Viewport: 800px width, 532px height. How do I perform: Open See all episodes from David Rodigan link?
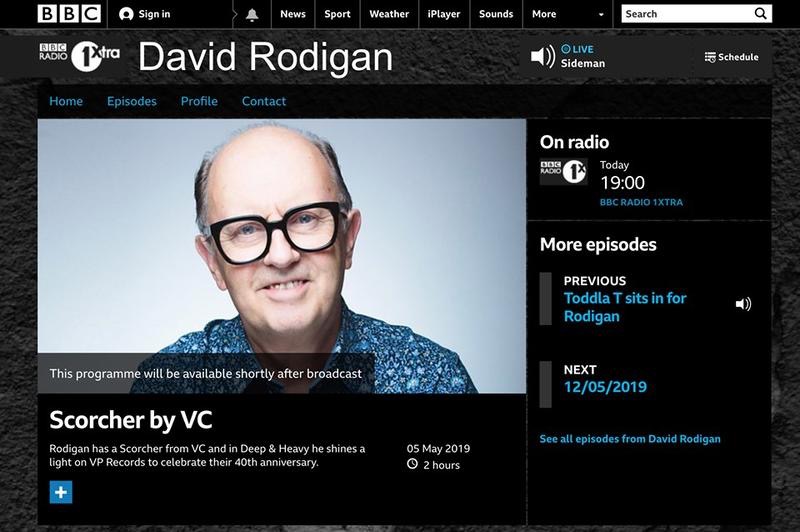(x=630, y=439)
